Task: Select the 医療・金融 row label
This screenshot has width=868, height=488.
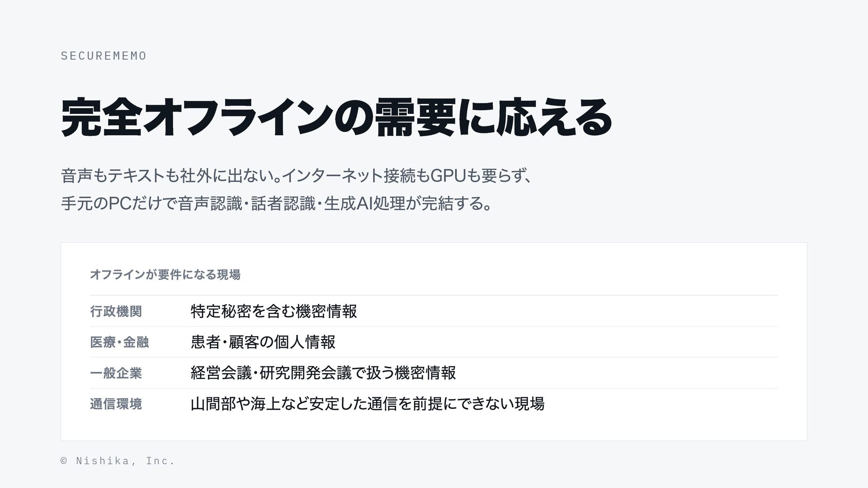Action: click(119, 342)
